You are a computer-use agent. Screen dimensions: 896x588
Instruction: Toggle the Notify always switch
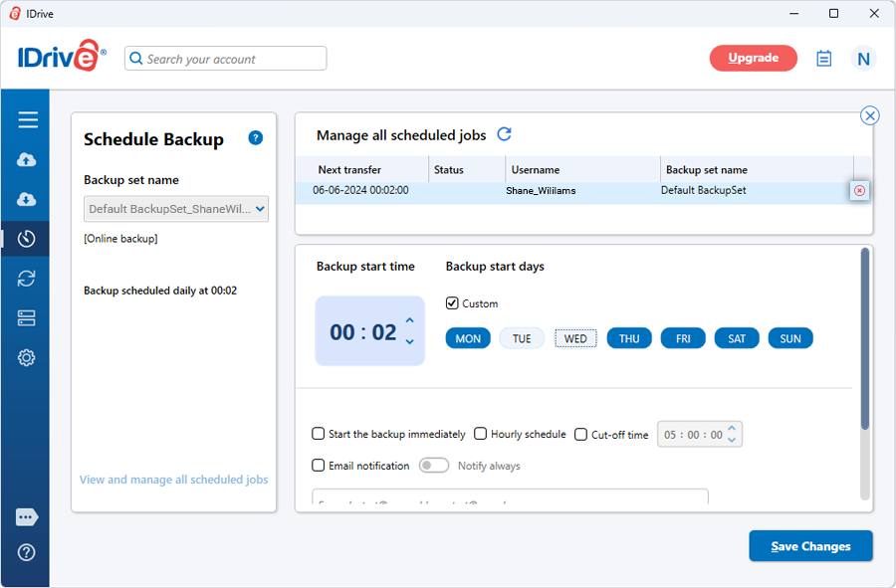(x=434, y=466)
